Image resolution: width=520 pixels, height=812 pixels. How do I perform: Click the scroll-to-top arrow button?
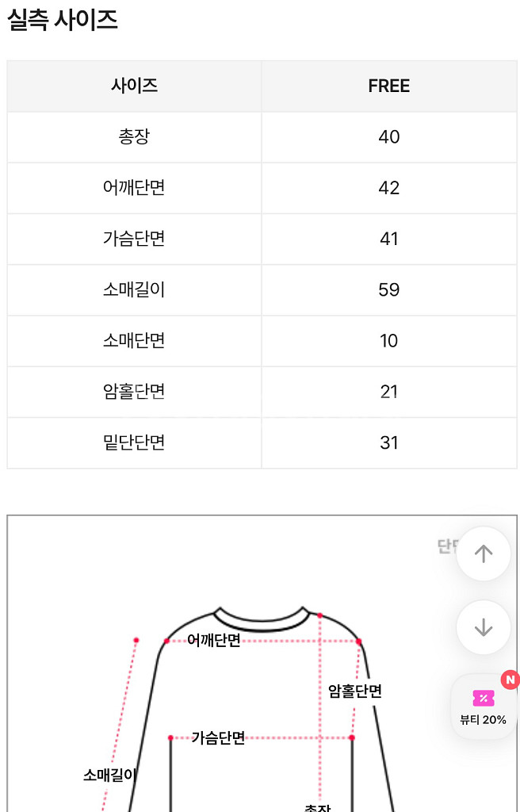pos(483,553)
